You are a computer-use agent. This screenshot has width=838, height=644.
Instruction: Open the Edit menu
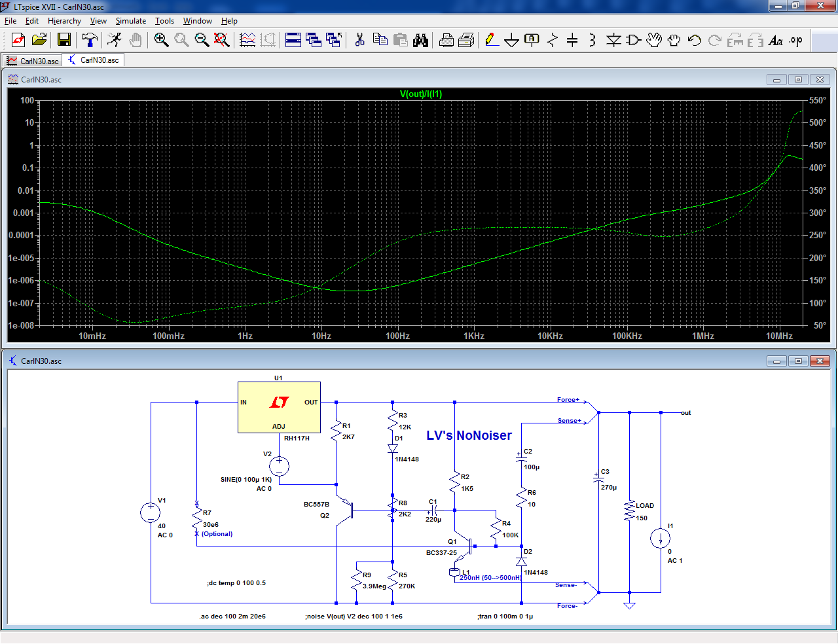click(x=32, y=21)
